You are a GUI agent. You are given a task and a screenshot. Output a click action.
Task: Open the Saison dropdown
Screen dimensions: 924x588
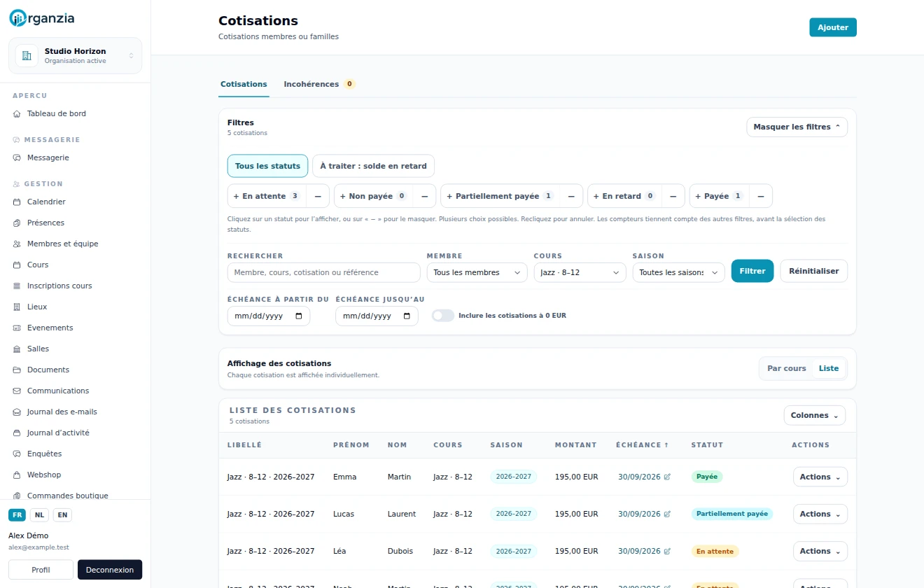click(x=678, y=272)
